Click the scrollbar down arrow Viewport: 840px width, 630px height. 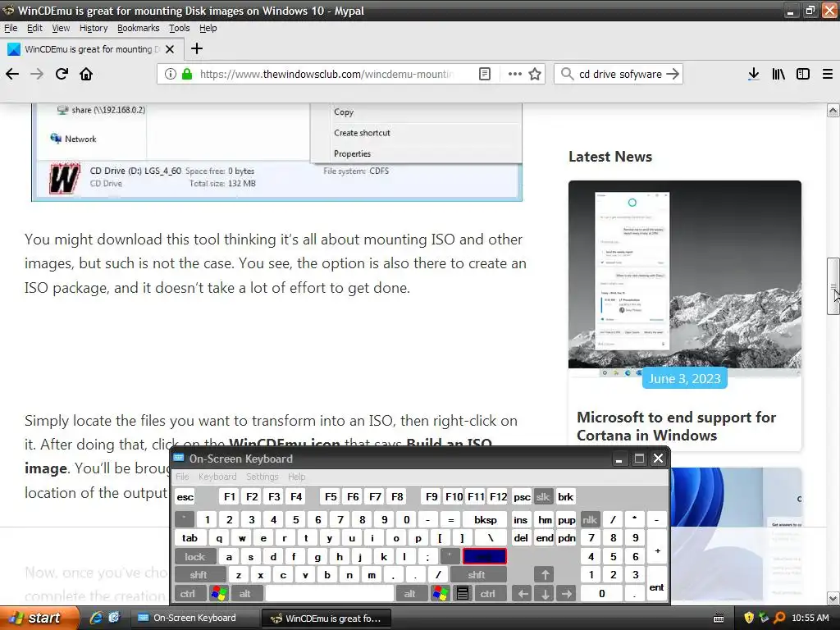(833, 598)
